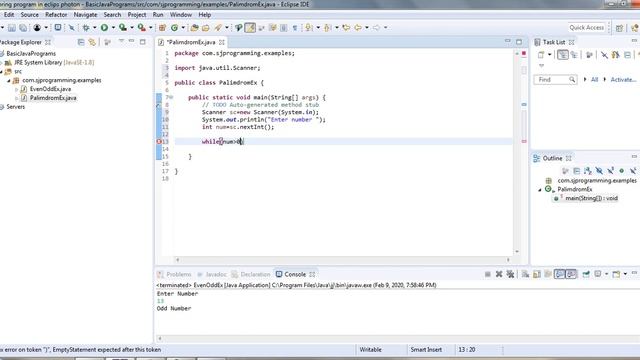This screenshot has height=360, width=640.
Task: Open the New Java Class dropdown arrow
Action: tap(183, 27)
